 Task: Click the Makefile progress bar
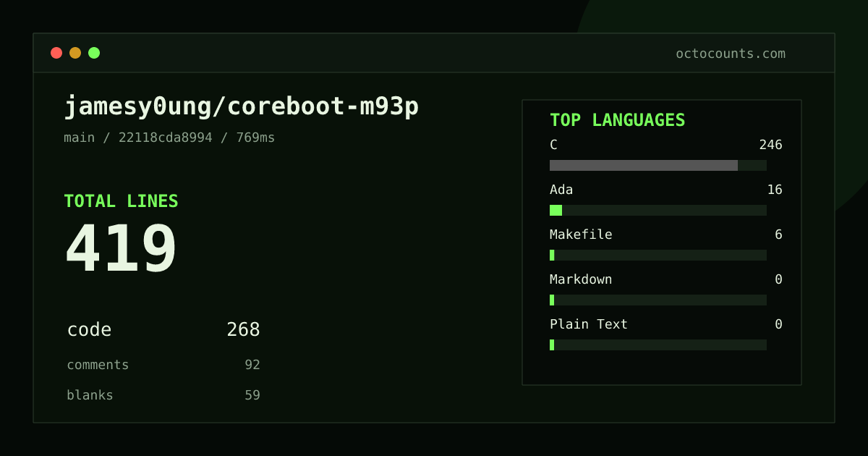click(658, 255)
